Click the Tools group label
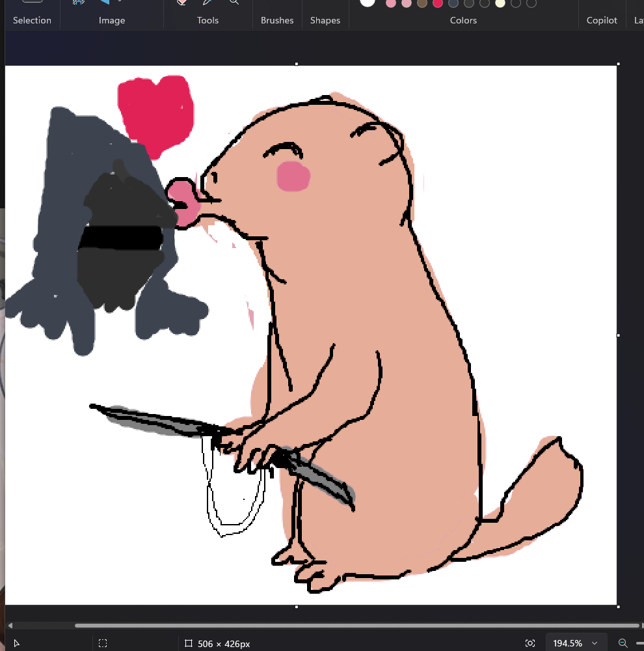This screenshot has height=651, width=644. click(208, 20)
